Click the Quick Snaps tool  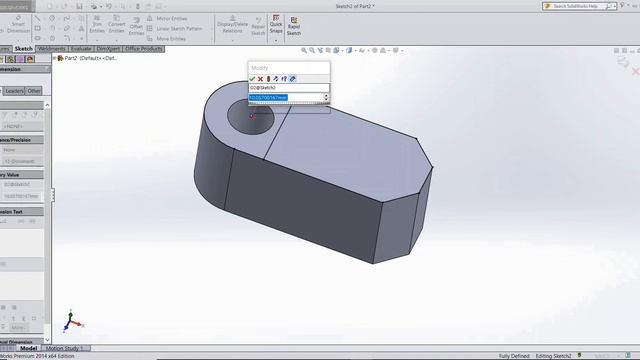(x=276, y=24)
